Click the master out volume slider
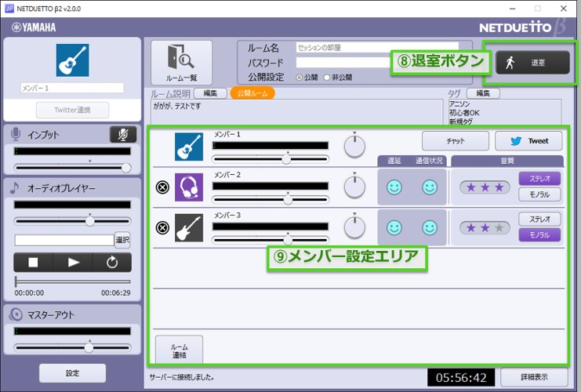The image size is (581, 392). point(73,347)
